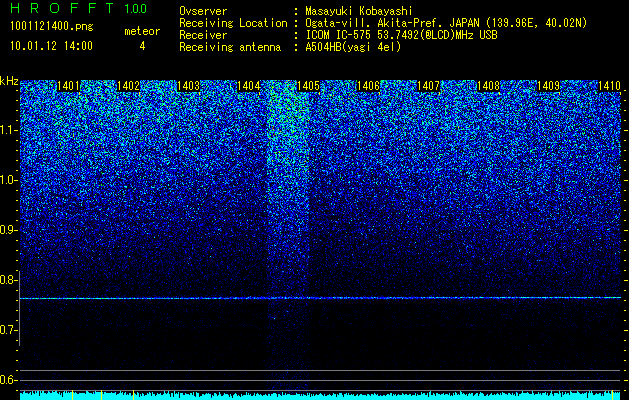The width and height of the screenshot is (629, 400).
Task: Click the 0.6 frequency axis label
Action: click(x=8, y=380)
